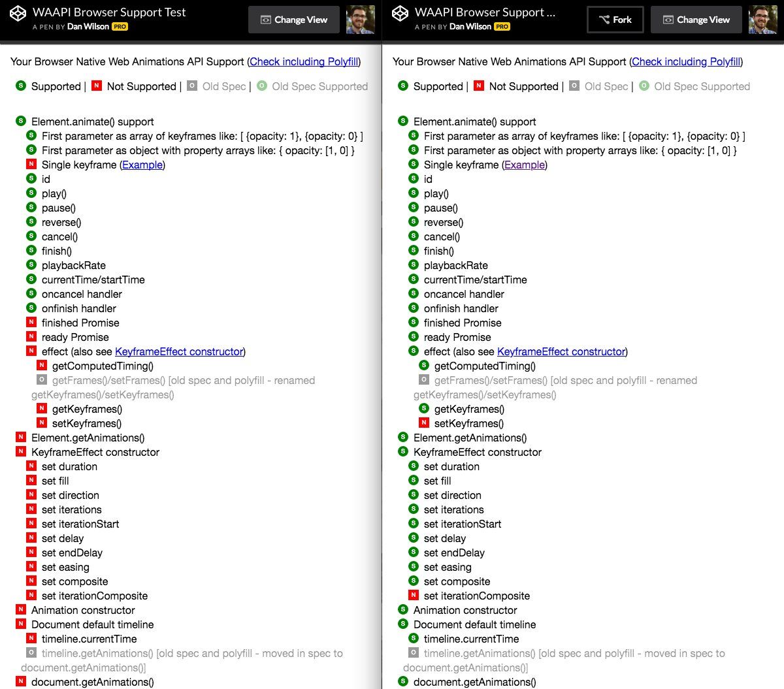Viewport: 784px width, 689px height.
Task: Click red icon beside setKeyframes() in right pane
Action: coord(424,423)
